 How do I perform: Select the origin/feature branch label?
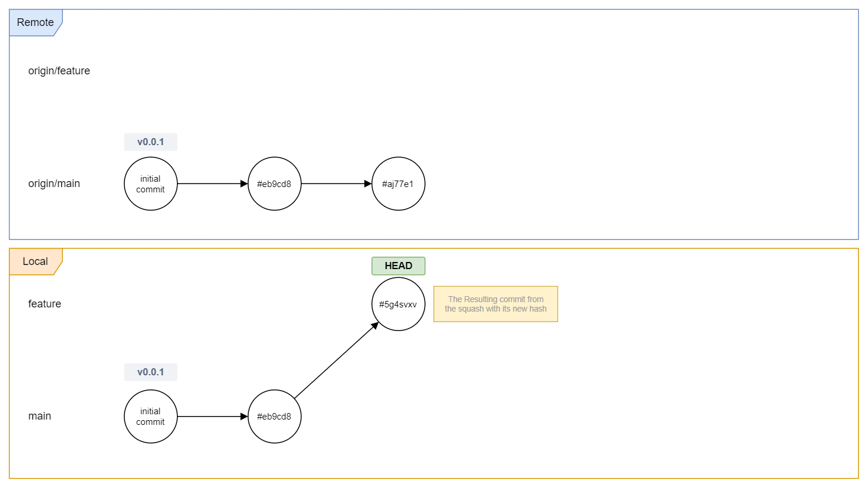tap(59, 71)
